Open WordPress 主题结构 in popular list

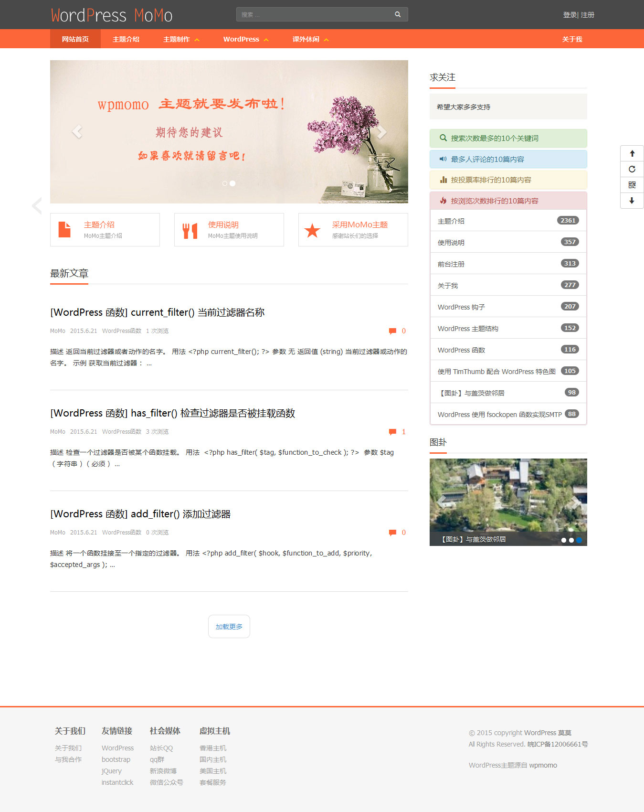click(508, 328)
